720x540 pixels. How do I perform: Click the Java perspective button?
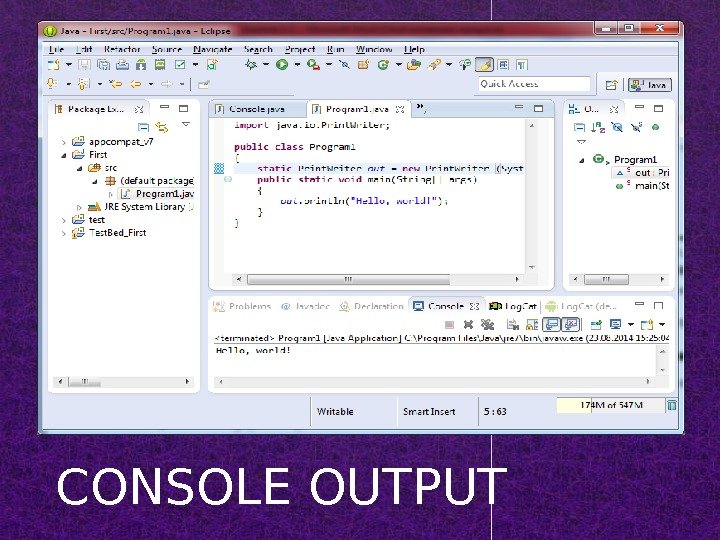(x=650, y=85)
